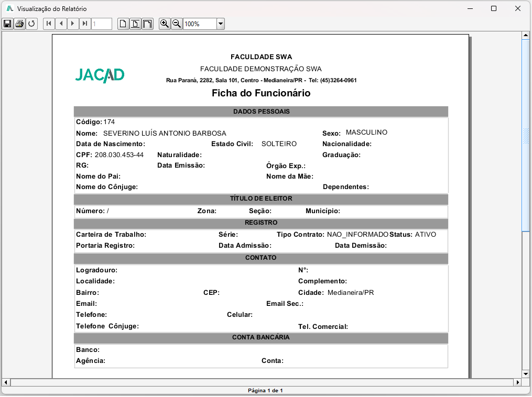Image resolution: width=532 pixels, height=397 pixels.
Task: Click the Save report icon
Action: click(x=7, y=24)
